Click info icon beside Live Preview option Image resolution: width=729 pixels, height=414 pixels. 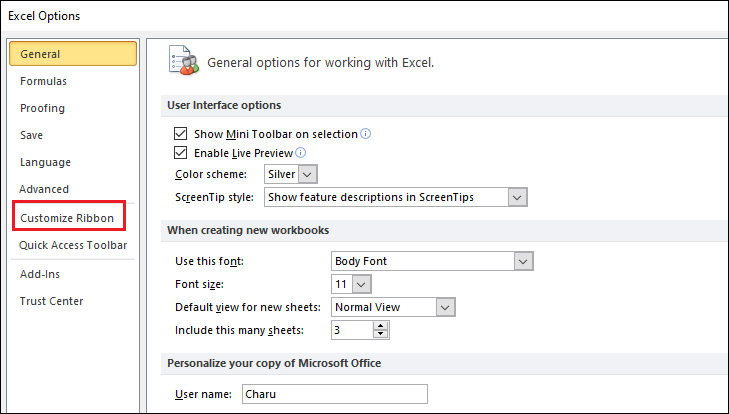click(x=301, y=153)
